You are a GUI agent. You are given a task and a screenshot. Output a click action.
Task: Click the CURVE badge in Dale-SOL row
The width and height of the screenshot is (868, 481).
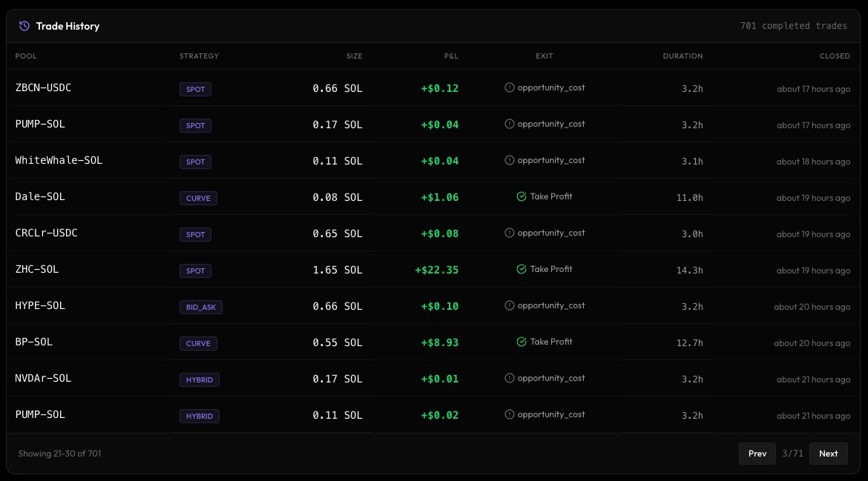point(198,198)
